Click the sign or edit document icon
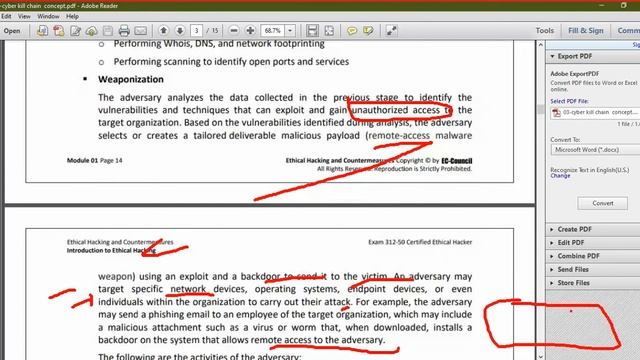 click(x=76, y=31)
